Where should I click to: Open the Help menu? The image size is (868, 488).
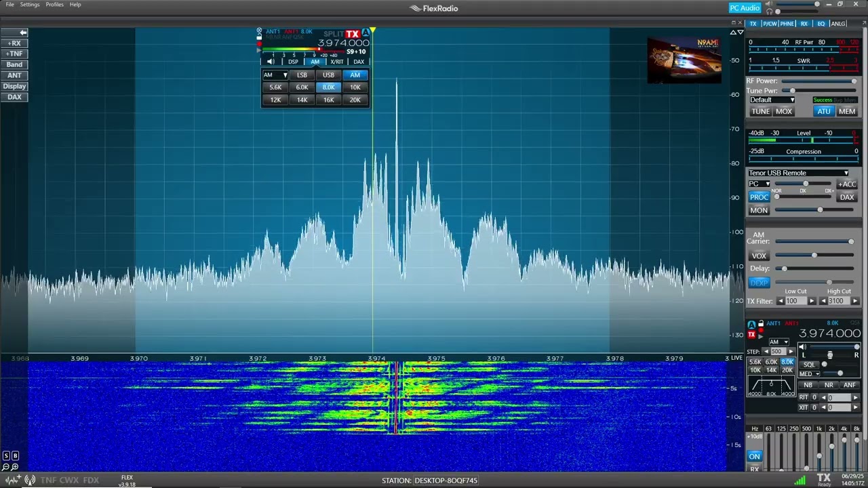[75, 5]
